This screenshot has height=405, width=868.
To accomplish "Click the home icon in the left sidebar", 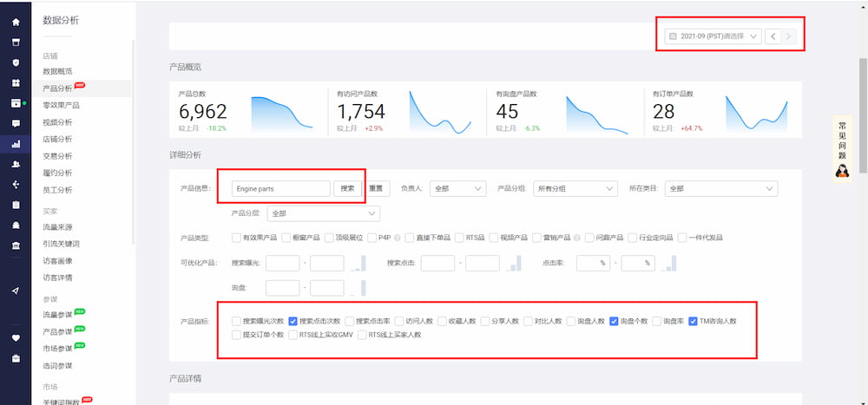I will click(x=16, y=21).
